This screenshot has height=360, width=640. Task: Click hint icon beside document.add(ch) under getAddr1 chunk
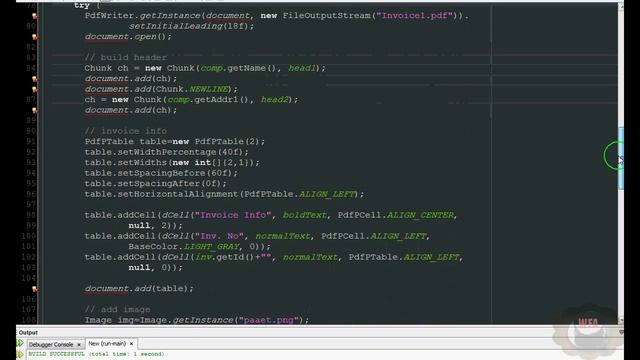click(x=35, y=111)
